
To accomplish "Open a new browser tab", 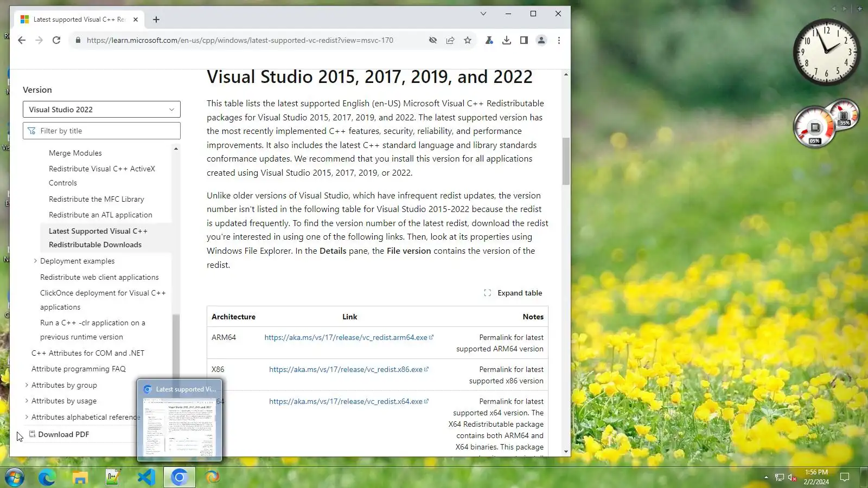I will click(x=156, y=20).
